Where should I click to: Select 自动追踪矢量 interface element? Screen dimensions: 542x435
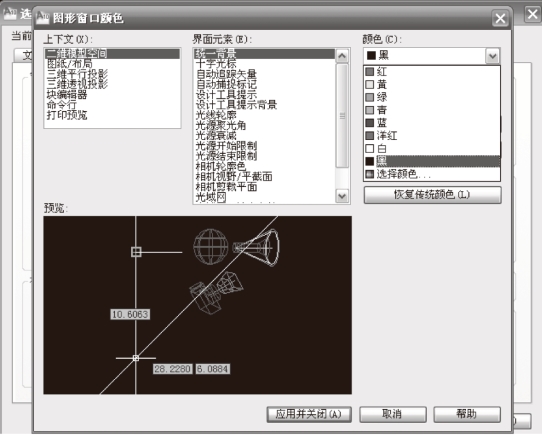click(x=226, y=74)
